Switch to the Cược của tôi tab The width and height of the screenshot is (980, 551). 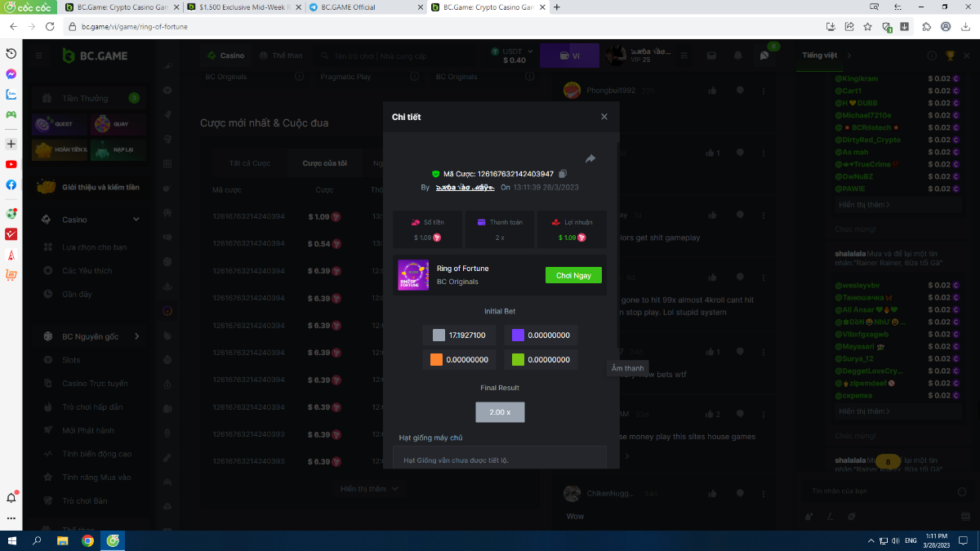pyautogui.click(x=324, y=163)
